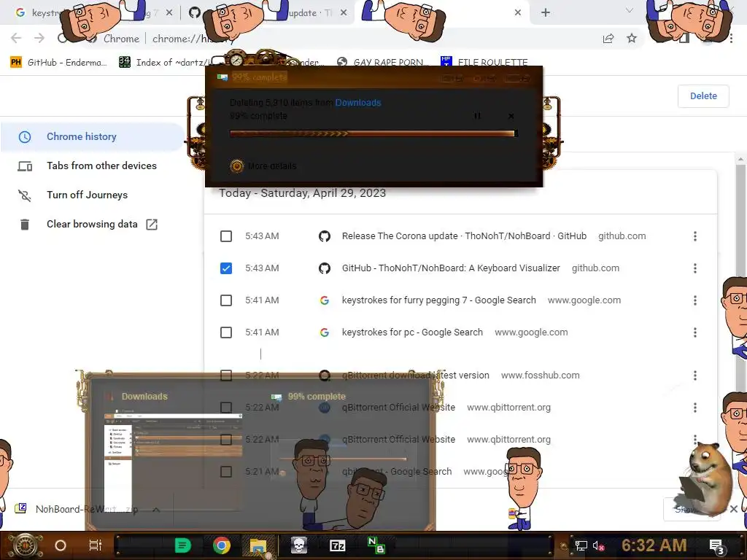The width and height of the screenshot is (747, 560).
Task: Click the Downloads link in delete dialog
Action: click(357, 102)
